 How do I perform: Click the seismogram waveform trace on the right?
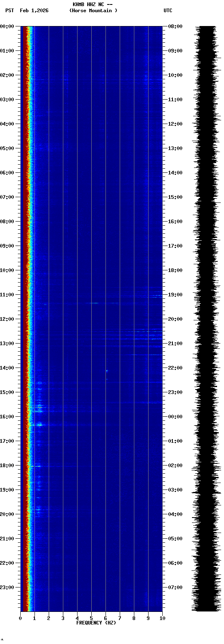point(207,319)
